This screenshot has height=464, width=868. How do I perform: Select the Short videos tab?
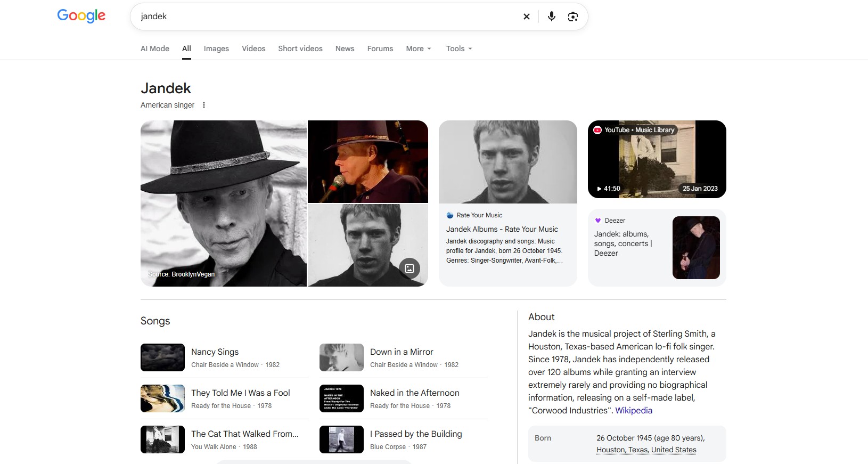tap(300, 48)
